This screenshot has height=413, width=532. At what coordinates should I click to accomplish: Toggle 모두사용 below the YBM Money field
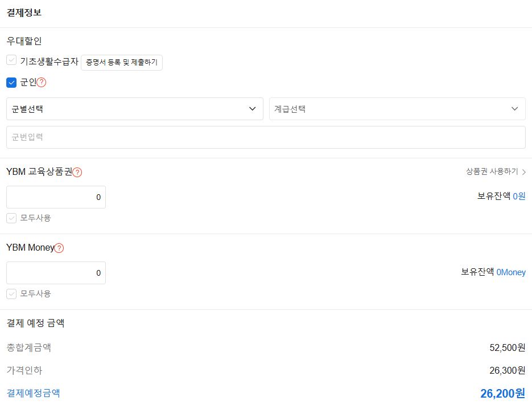click(11, 294)
